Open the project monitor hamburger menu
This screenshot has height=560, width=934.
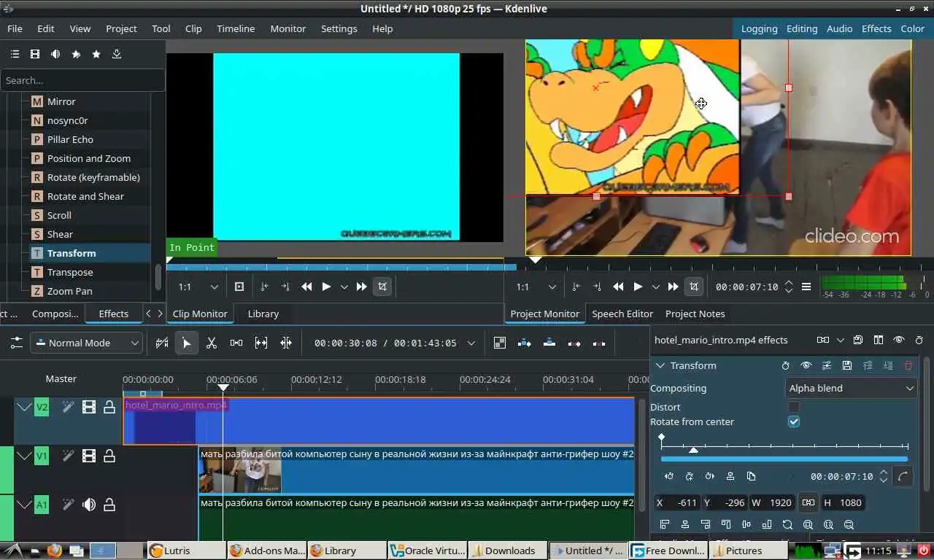tap(806, 287)
